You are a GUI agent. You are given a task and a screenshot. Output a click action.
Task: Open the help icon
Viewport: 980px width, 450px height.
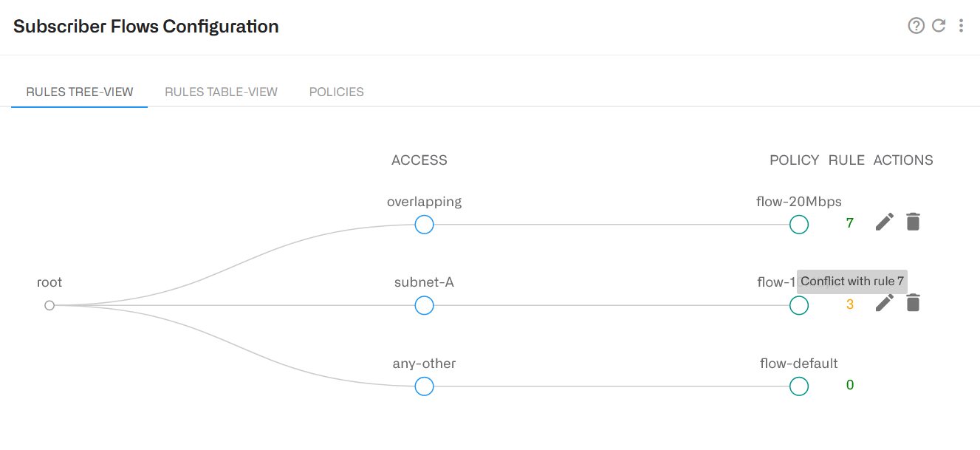916,25
